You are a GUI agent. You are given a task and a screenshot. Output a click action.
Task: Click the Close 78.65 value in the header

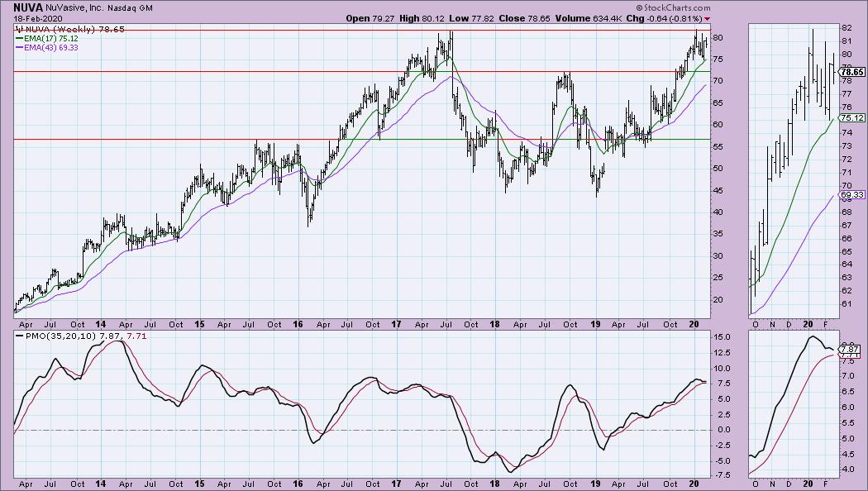[524, 19]
